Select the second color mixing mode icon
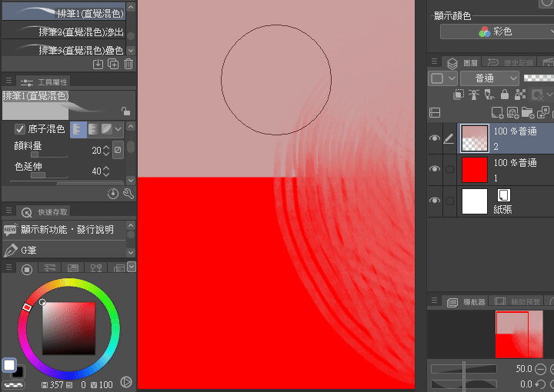 (92, 129)
